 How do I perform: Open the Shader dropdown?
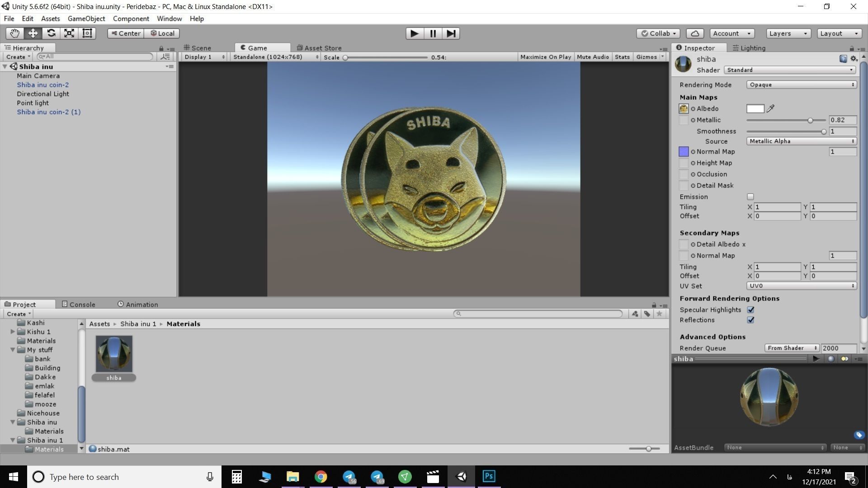click(790, 70)
